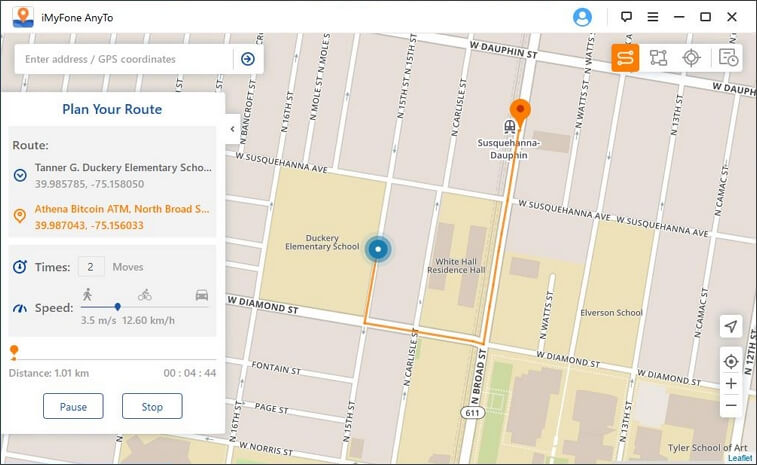Click the navigation arrow map button
The width and height of the screenshot is (757, 465).
coord(731,326)
